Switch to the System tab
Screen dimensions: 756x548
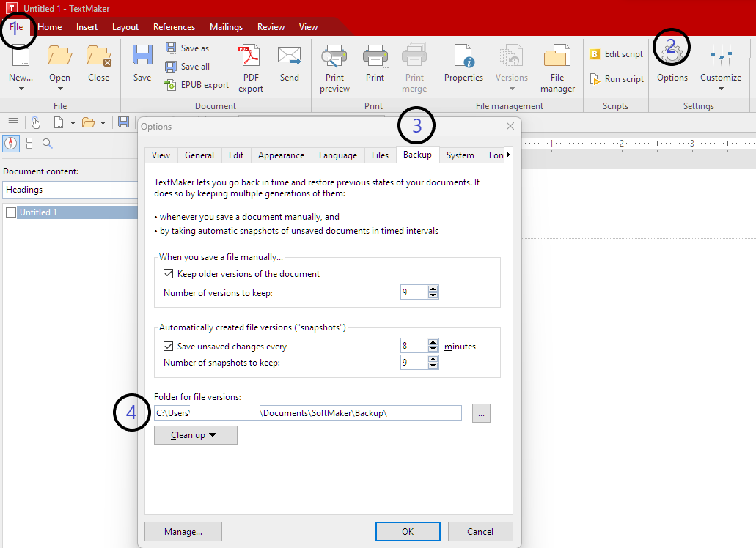460,155
